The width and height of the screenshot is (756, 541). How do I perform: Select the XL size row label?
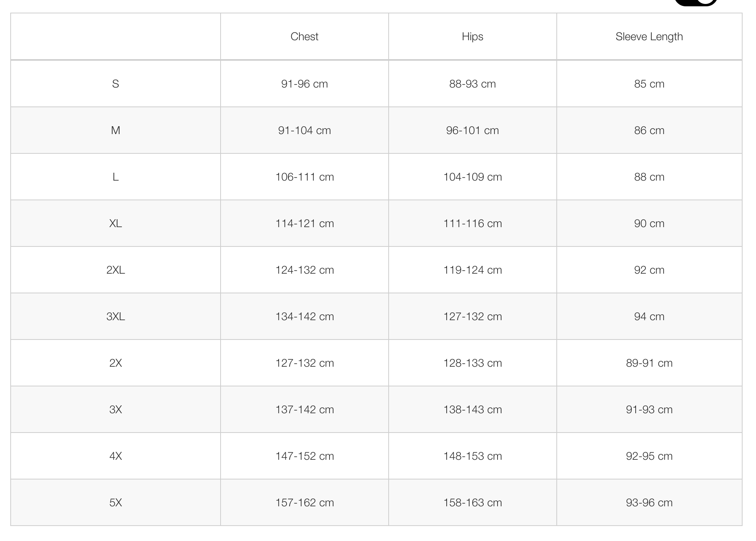point(116,224)
